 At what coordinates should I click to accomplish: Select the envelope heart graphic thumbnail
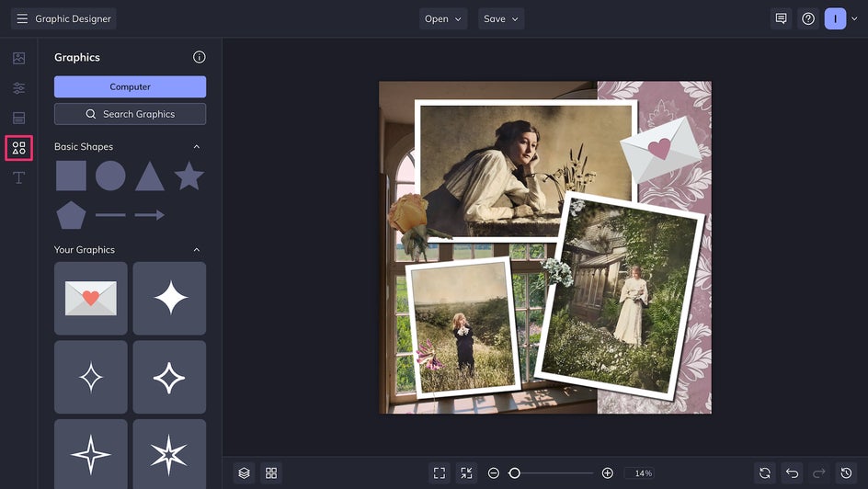point(91,298)
